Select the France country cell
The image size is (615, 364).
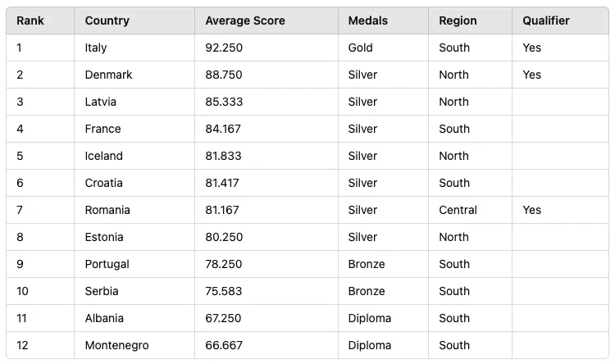point(102,129)
